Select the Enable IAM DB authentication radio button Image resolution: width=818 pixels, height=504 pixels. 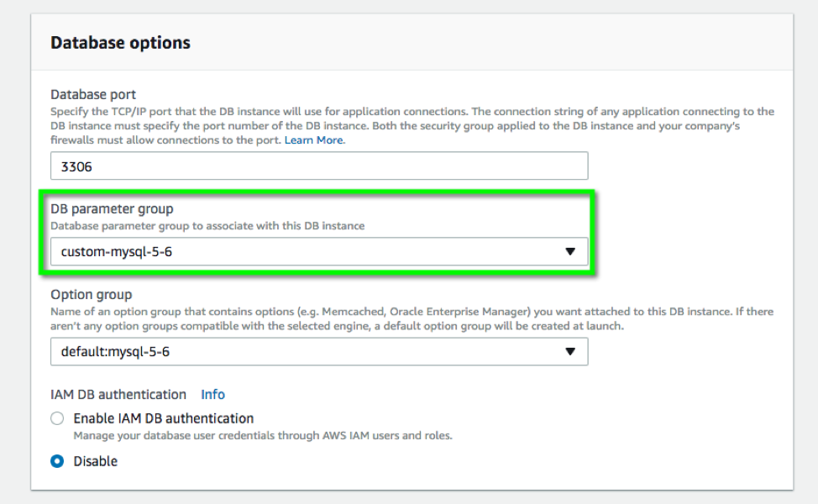click(x=57, y=418)
